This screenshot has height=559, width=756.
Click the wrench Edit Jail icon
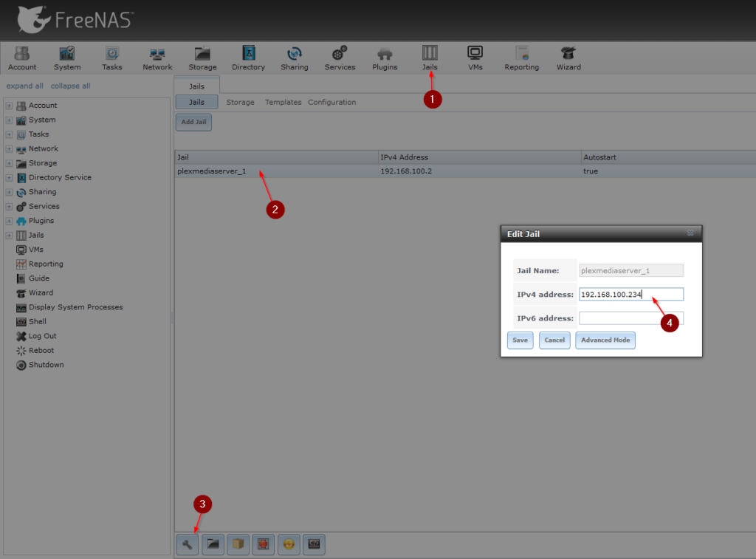[x=187, y=544]
